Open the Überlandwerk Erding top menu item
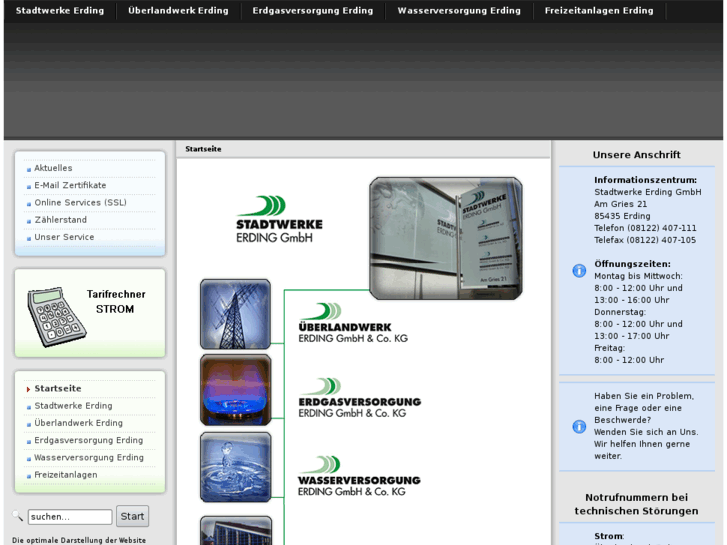727x545 pixels. [x=179, y=10]
